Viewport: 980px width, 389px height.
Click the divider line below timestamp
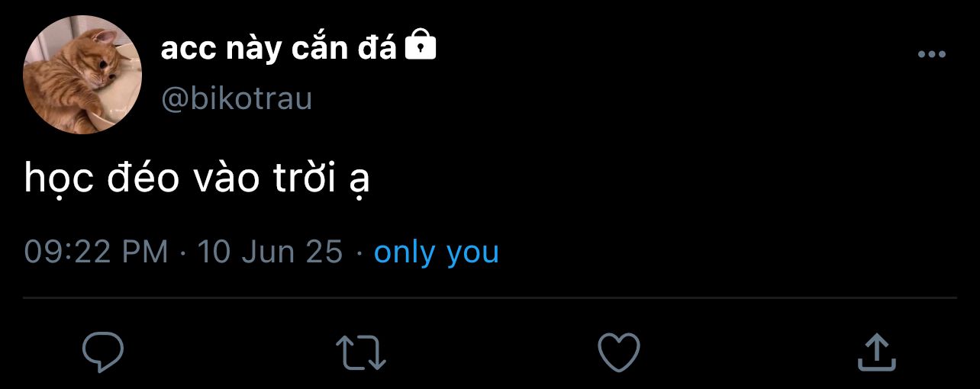tap(490, 297)
